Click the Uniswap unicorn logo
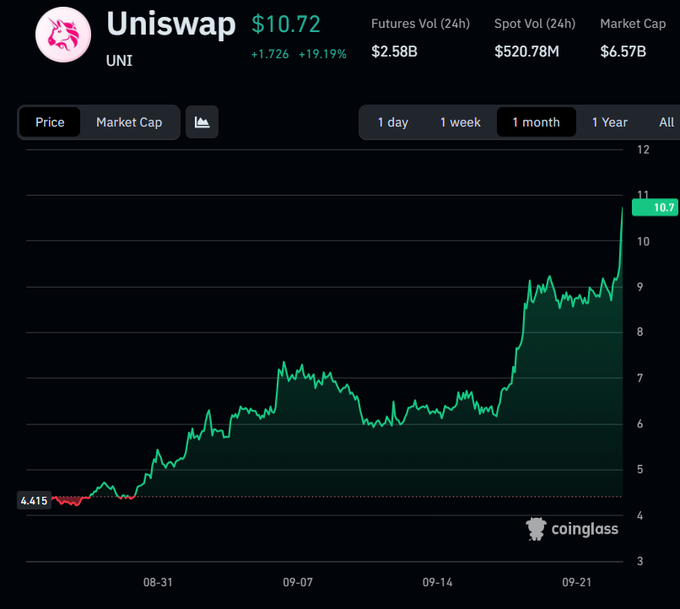680x609 pixels. tap(63, 35)
